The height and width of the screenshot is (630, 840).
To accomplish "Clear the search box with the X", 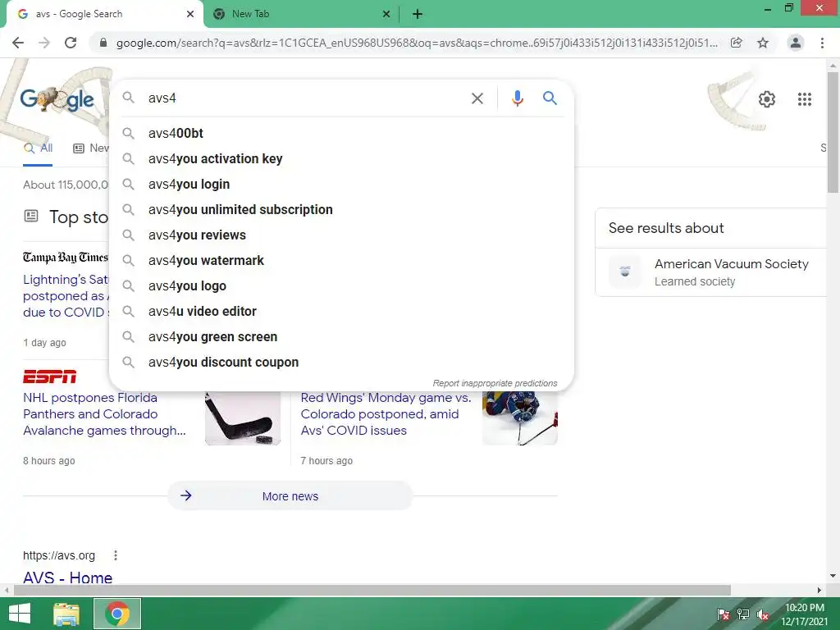I will coord(477,98).
